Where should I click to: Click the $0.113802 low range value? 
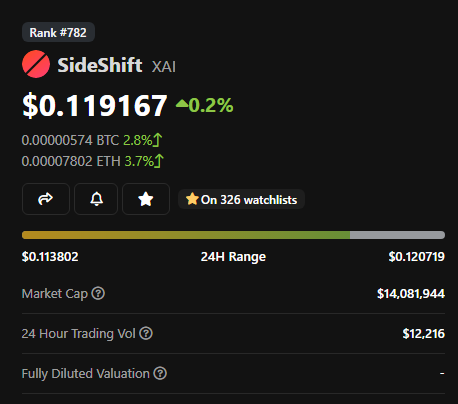pyautogui.click(x=50, y=257)
